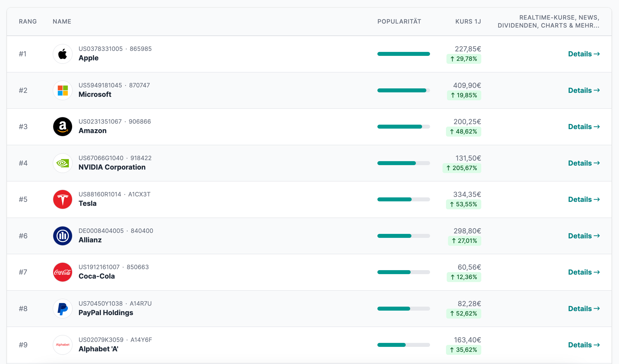The width and height of the screenshot is (619, 364).
Task: Select the Alphabet 'A' stock name
Action: pos(98,349)
